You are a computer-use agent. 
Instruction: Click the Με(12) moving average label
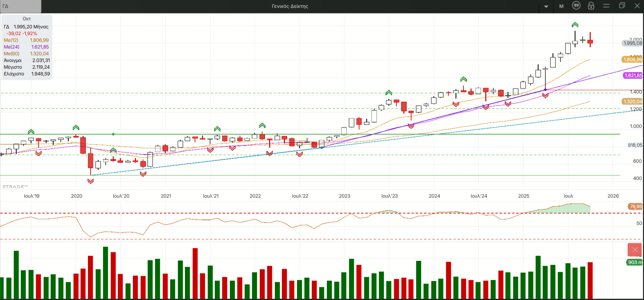tap(11, 40)
